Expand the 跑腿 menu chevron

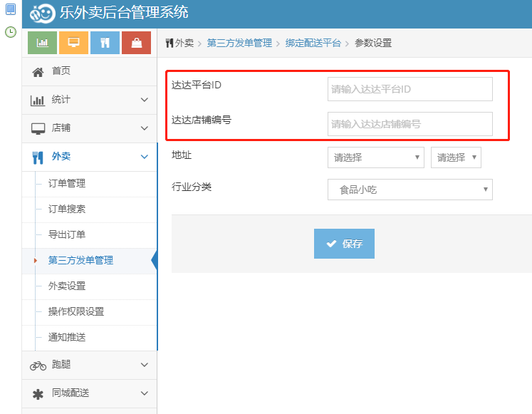tap(145, 365)
